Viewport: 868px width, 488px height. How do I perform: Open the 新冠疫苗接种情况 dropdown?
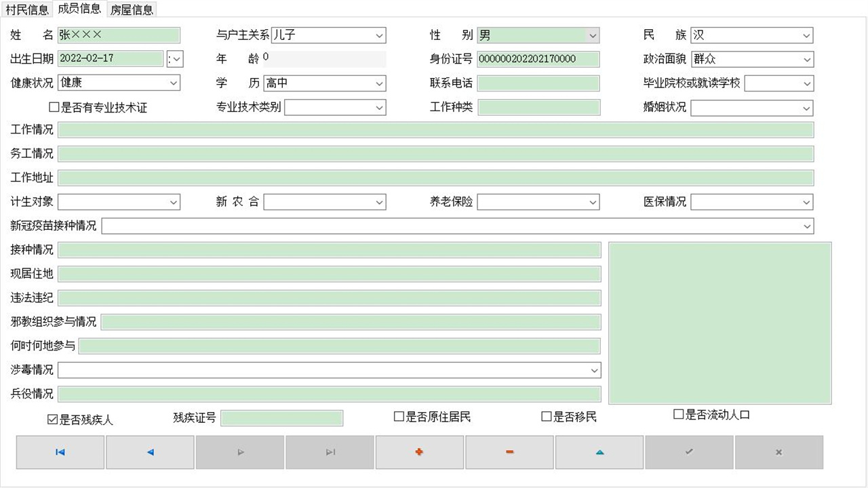pyautogui.click(x=806, y=226)
